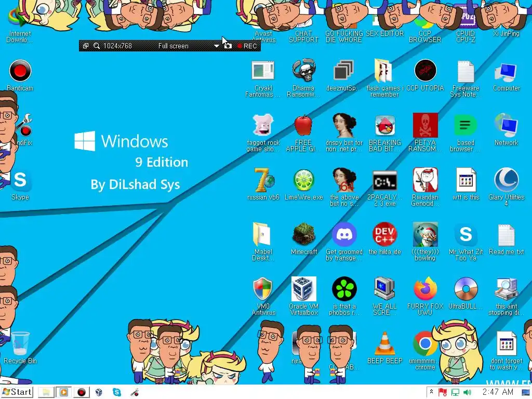The image size is (532, 399).
Task: Open Read me.txt file
Action: pyautogui.click(x=506, y=235)
